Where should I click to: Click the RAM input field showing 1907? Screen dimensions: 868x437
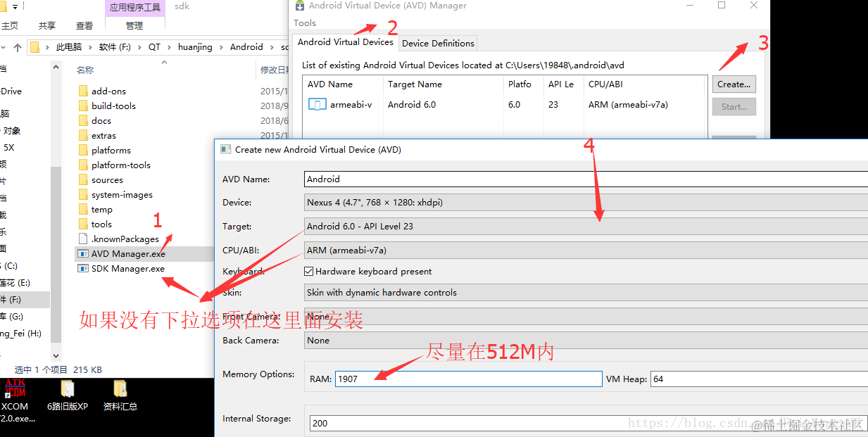[x=468, y=379]
